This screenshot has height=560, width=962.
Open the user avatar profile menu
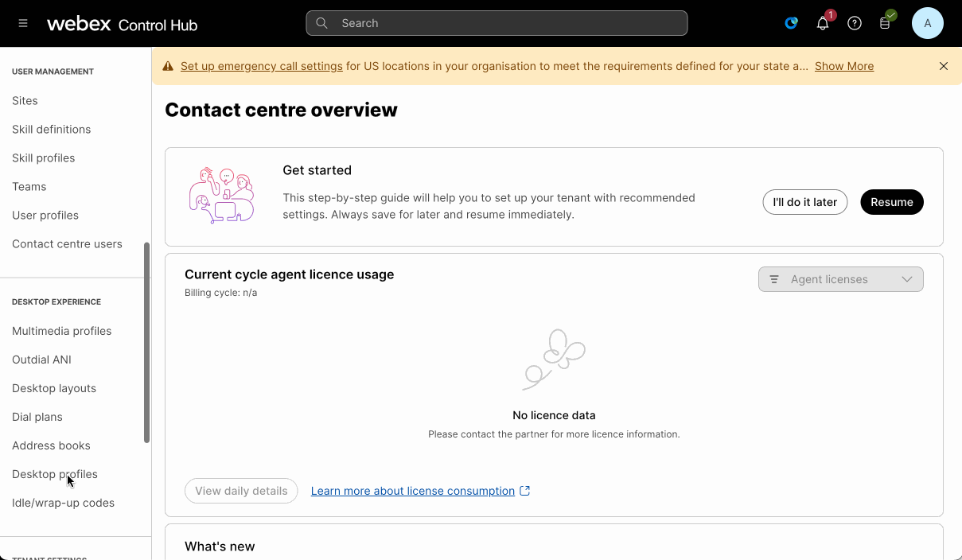(927, 24)
